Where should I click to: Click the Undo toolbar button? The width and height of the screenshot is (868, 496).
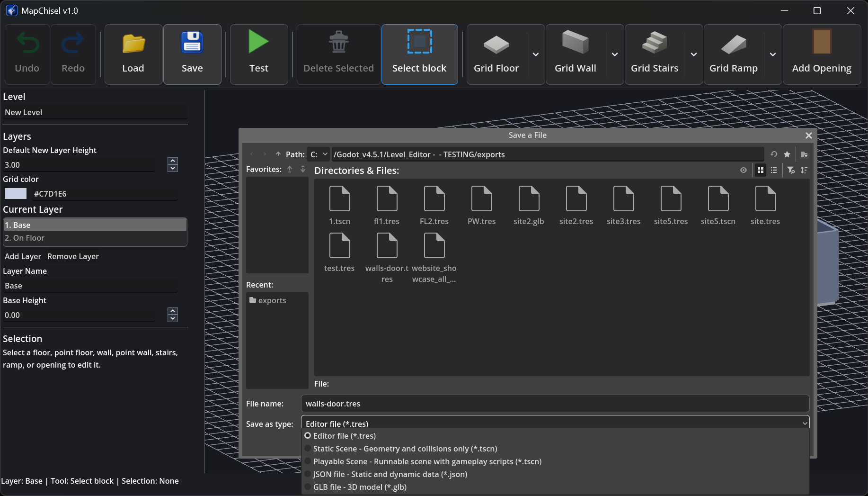[27, 54]
